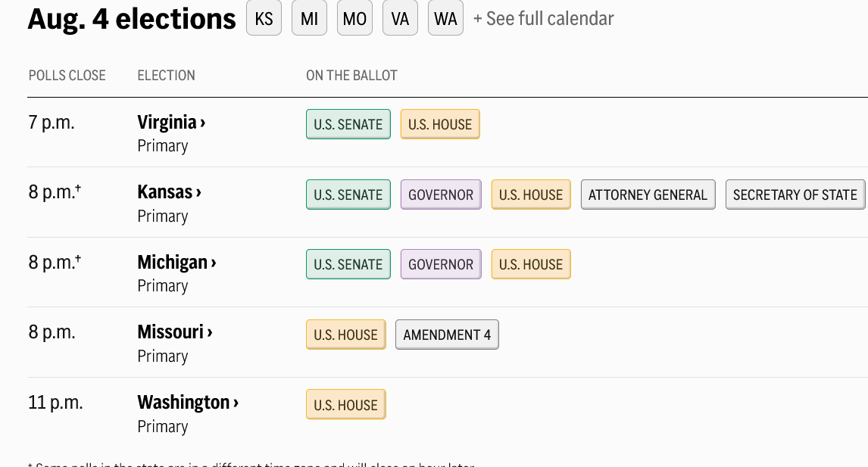868x467 pixels.
Task: Click Virginia's U.S. House tag
Action: (440, 124)
